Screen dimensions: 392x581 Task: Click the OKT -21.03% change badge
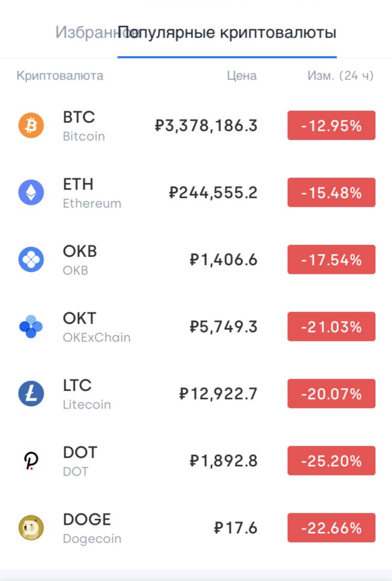point(331,326)
